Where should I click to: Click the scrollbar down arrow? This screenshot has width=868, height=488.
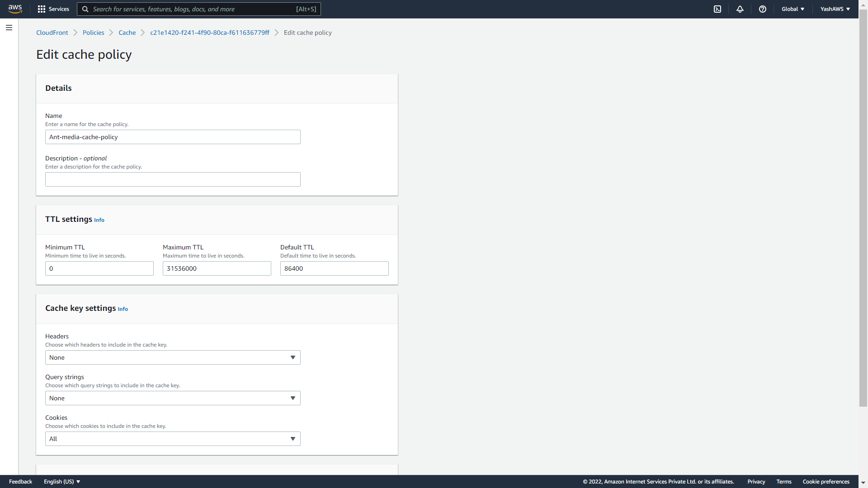pyautogui.click(x=863, y=483)
